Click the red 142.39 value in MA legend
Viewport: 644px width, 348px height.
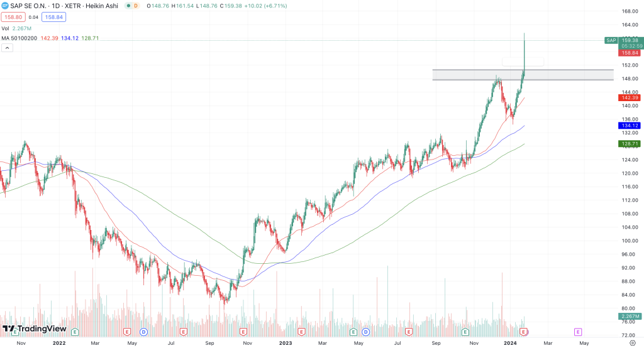click(x=49, y=38)
